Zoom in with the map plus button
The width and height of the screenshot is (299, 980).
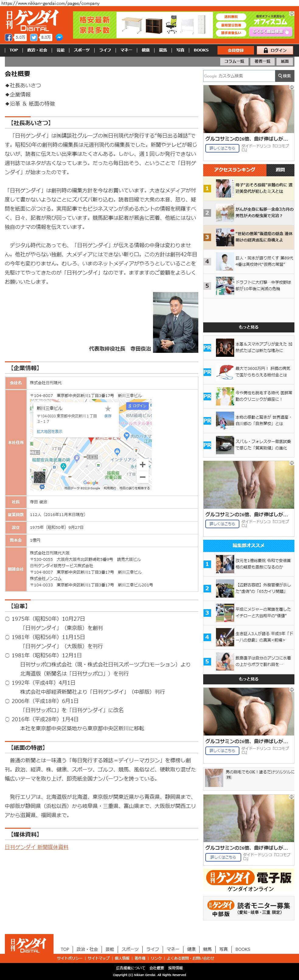tap(142, 465)
